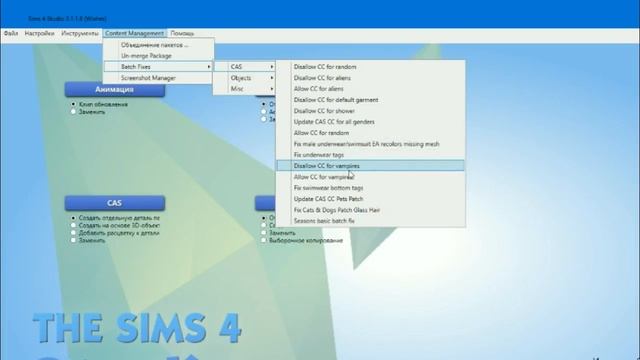Open the Помощь menu

(x=182, y=33)
